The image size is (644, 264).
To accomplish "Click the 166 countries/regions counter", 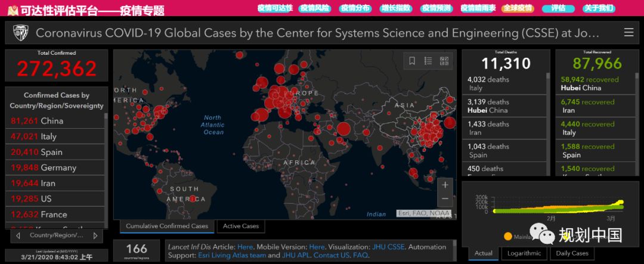I will (137, 250).
